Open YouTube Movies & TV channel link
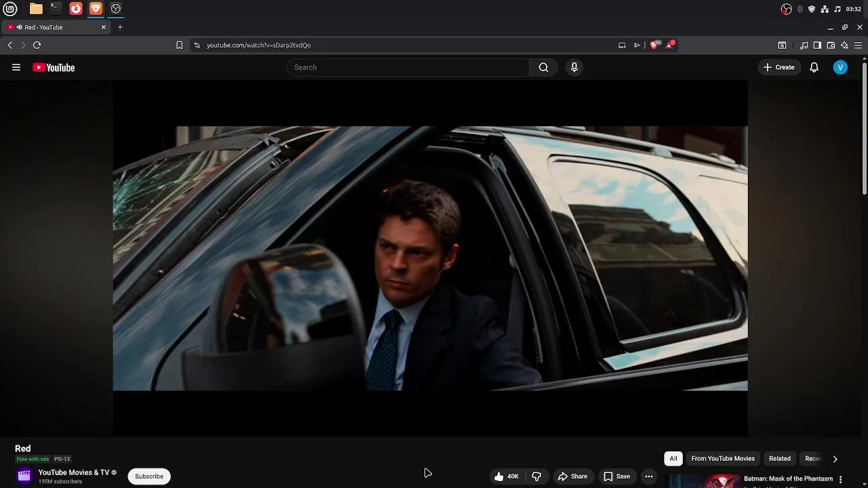 pos(74,472)
